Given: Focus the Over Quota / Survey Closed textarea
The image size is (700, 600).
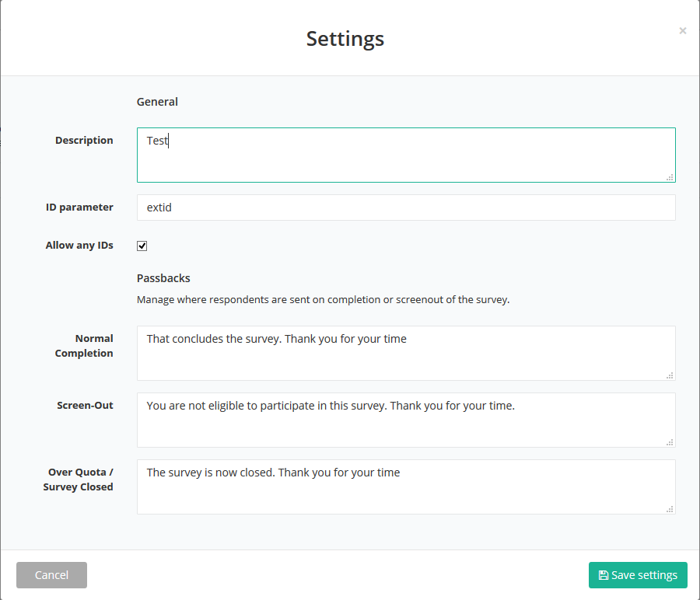Looking at the screenshot, I should click(x=404, y=487).
